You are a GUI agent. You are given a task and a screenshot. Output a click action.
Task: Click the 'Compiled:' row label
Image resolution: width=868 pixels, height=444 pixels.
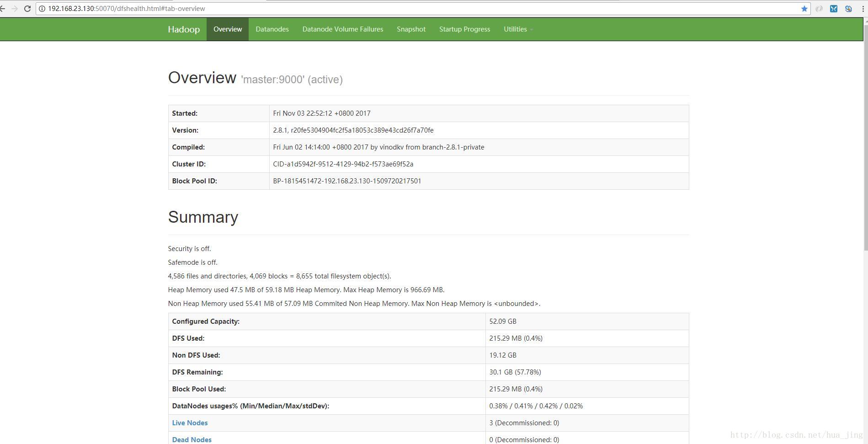coord(188,147)
